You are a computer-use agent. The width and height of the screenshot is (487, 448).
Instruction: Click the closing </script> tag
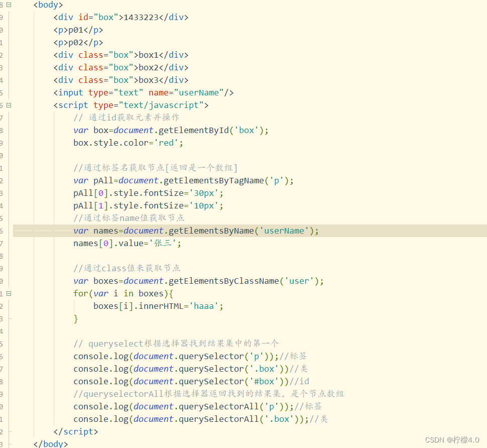point(76,432)
